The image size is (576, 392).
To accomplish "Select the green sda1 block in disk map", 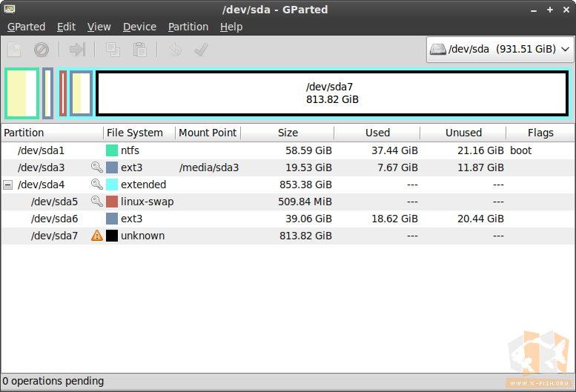I will coord(22,93).
